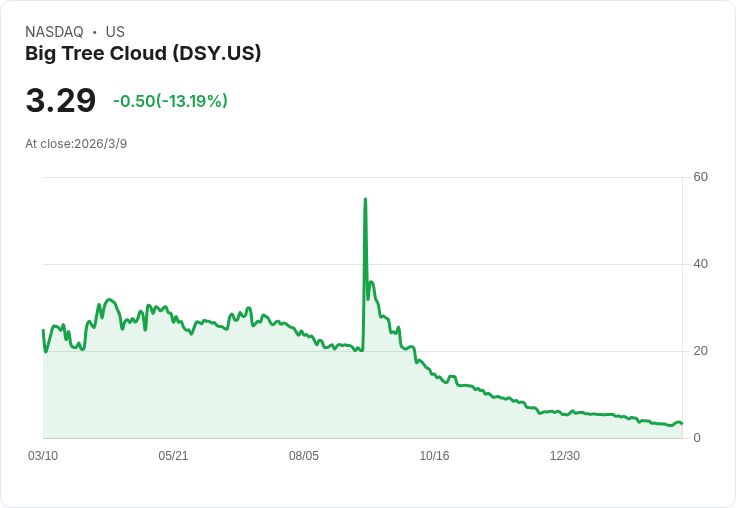Click the 40 price axis label
This screenshot has width=736, height=508.
700,264
